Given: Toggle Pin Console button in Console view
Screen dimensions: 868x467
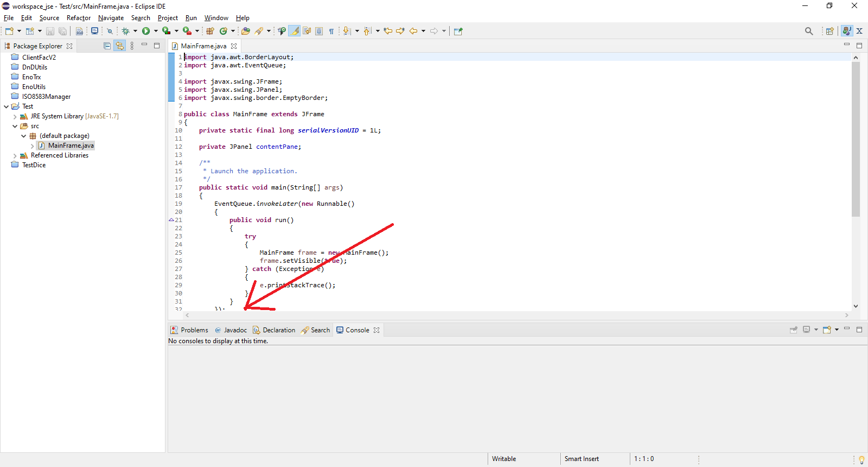Looking at the screenshot, I should [x=794, y=330].
